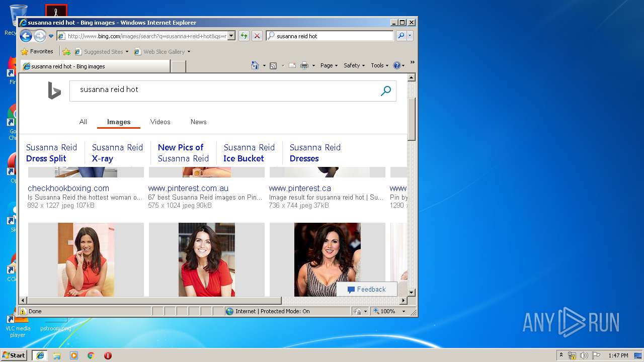
Task: Open the Ice Bucket related search
Action: point(249,153)
